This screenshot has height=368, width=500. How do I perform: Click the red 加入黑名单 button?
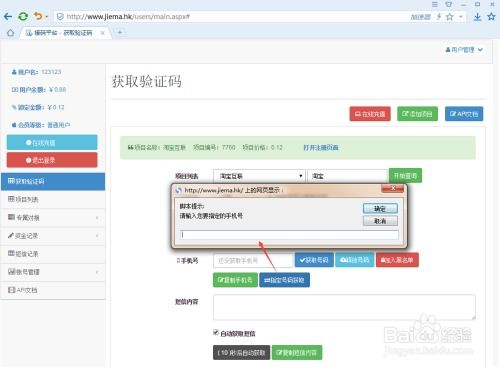click(397, 260)
